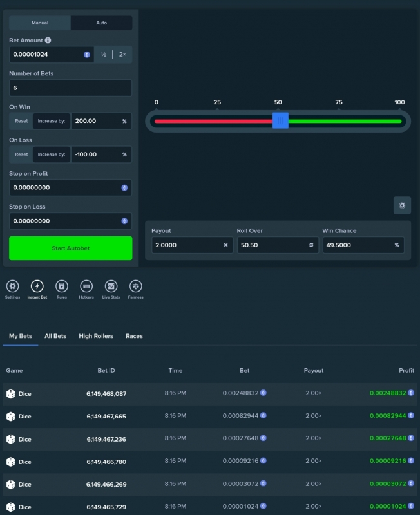
Task: Click the Win Chance input field
Action: point(363,245)
